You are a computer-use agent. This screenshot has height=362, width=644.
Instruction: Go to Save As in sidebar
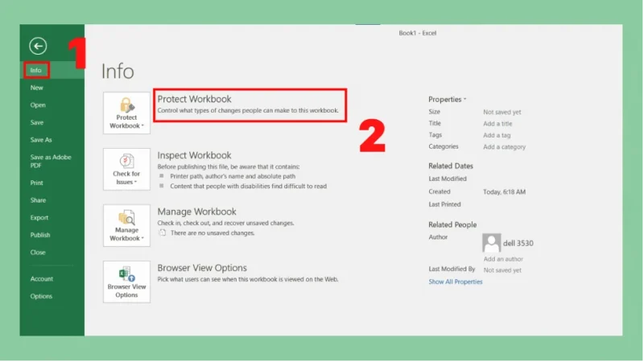41,140
